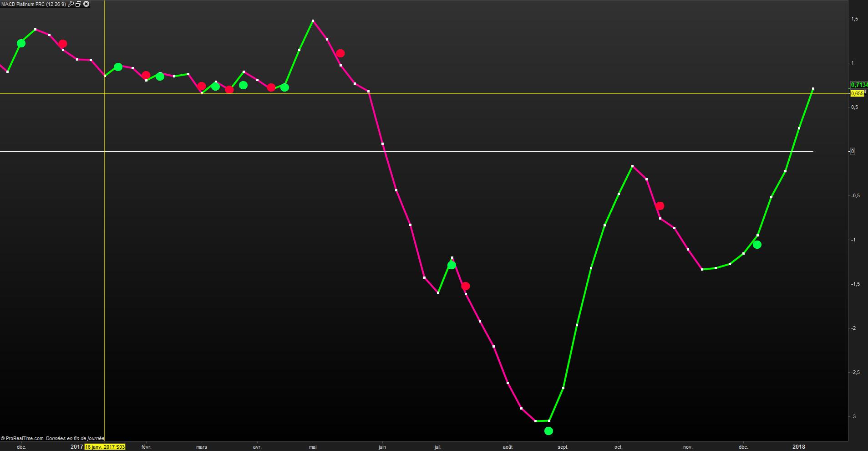Select the data point at the May peak

[x=313, y=21]
